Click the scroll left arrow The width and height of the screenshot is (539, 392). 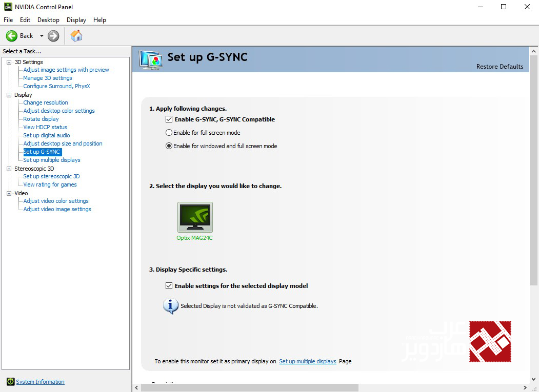click(136, 388)
